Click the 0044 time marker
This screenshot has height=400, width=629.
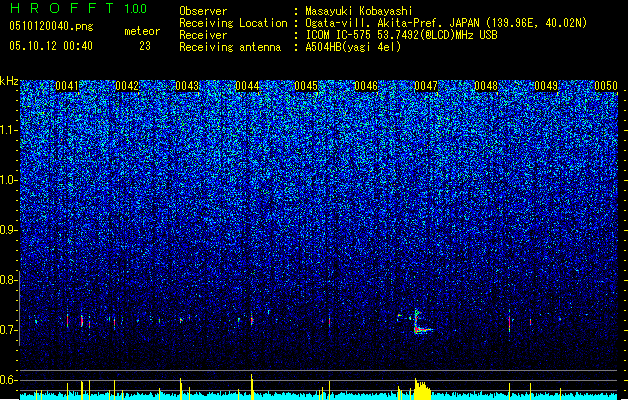click(247, 86)
